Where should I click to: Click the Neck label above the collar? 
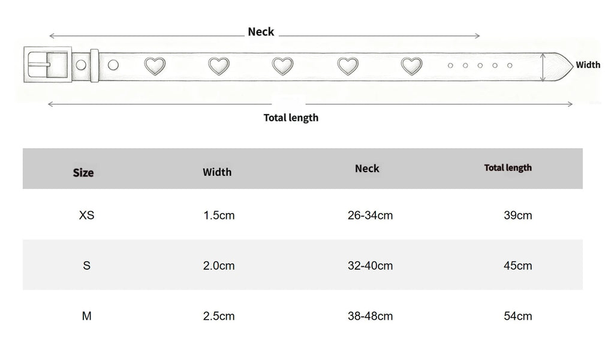point(261,32)
